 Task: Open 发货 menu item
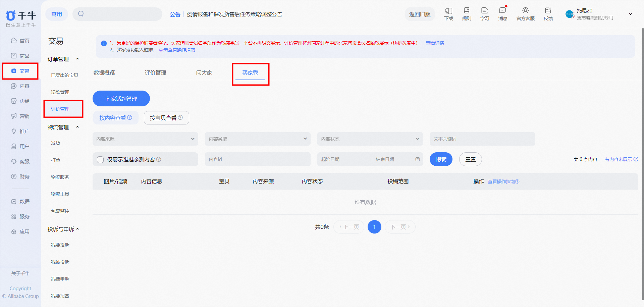point(55,143)
